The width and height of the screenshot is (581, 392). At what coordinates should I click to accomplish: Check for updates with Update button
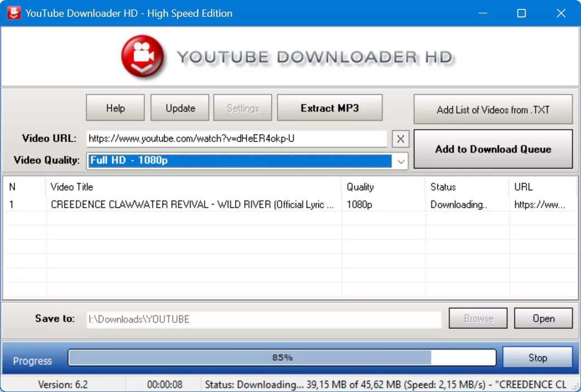point(180,108)
